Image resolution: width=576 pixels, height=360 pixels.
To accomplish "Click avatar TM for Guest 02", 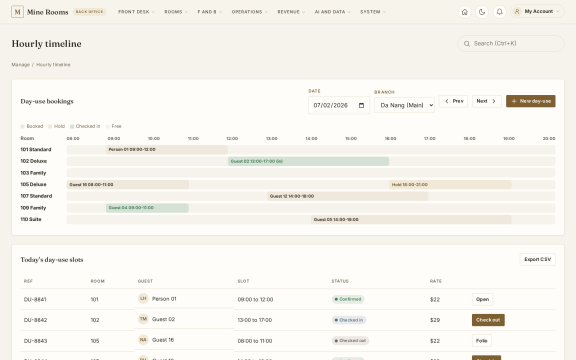I will (x=143, y=319).
